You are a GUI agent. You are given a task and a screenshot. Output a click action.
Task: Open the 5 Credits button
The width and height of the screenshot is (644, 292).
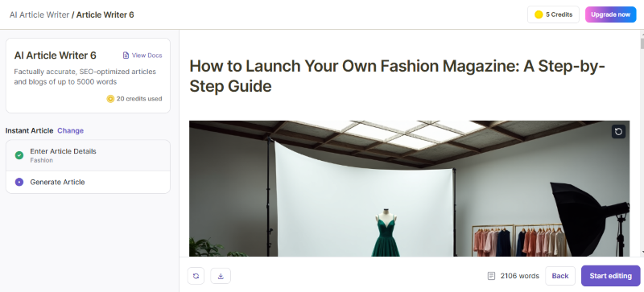553,14
